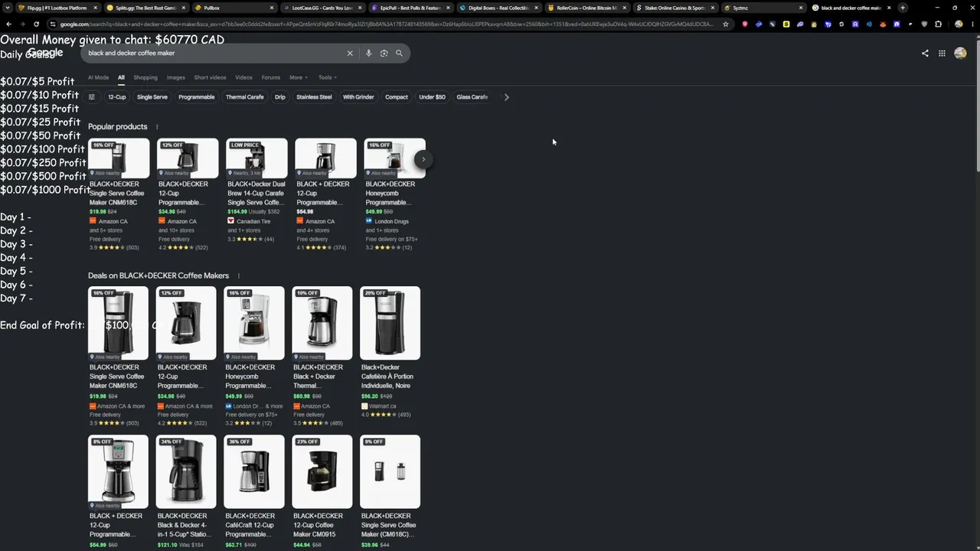Switch to the Images results tab

(x=176, y=77)
